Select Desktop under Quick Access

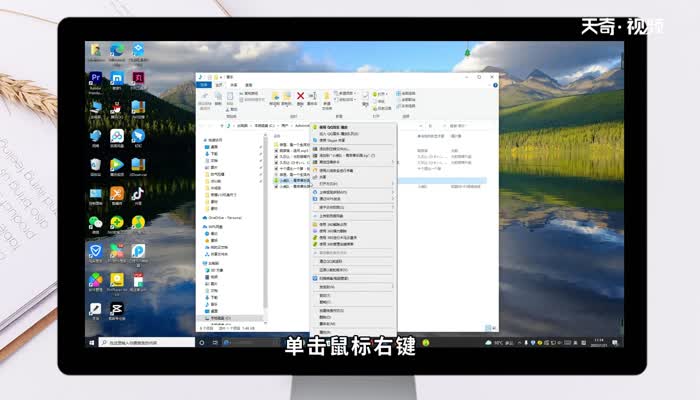(214, 147)
